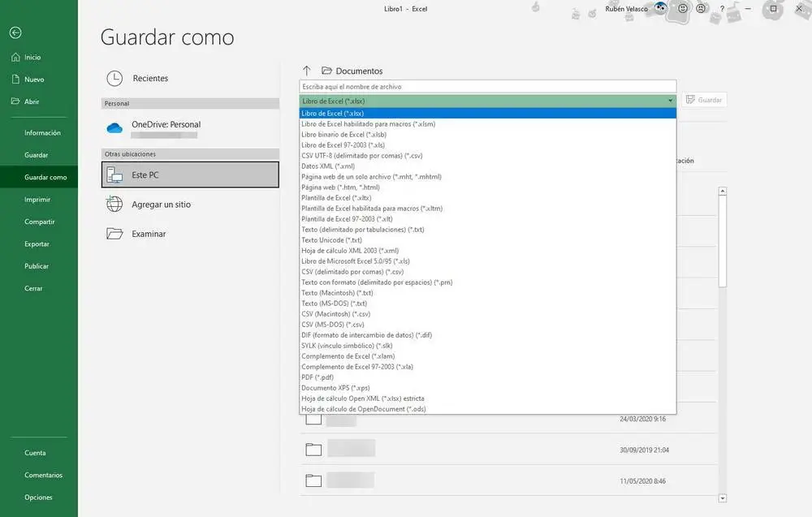Image resolution: width=812 pixels, height=517 pixels.
Task: Choose CSV (delimitado por comas) (*.csv)
Action: click(x=488, y=272)
